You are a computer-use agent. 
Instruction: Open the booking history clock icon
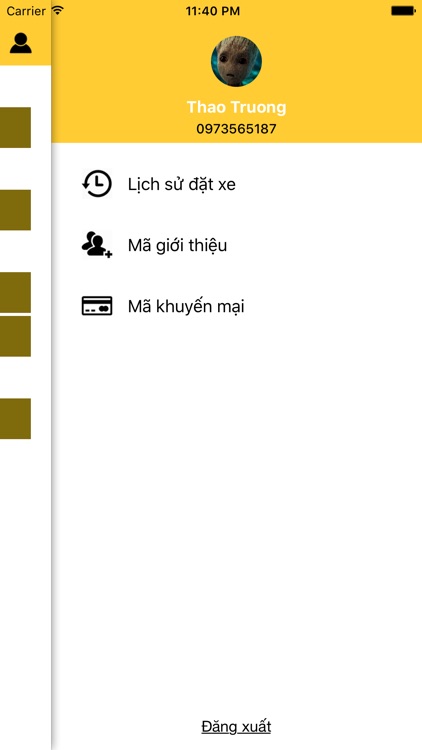97,184
